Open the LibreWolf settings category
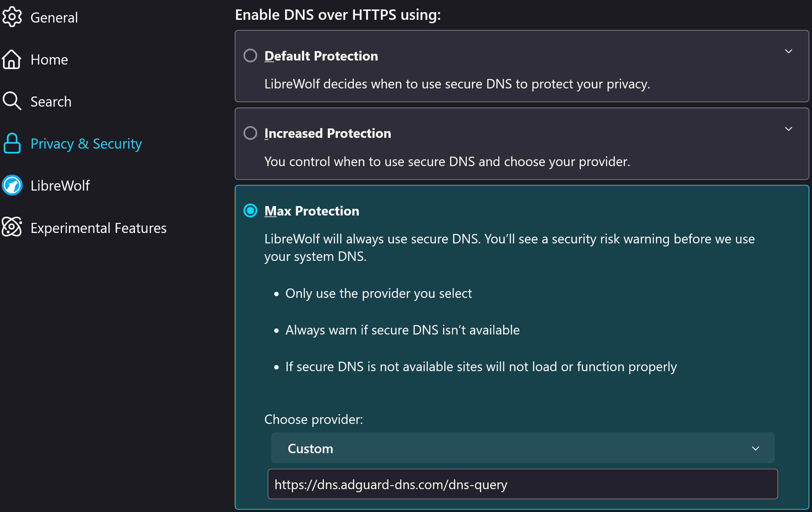This screenshot has height=512, width=812. [x=60, y=186]
